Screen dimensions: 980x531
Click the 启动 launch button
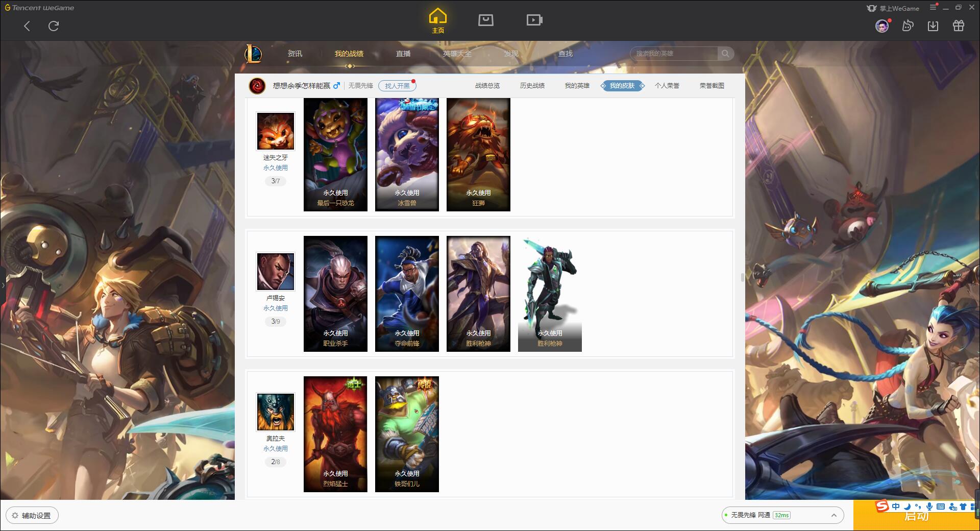click(x=916, y=516)
